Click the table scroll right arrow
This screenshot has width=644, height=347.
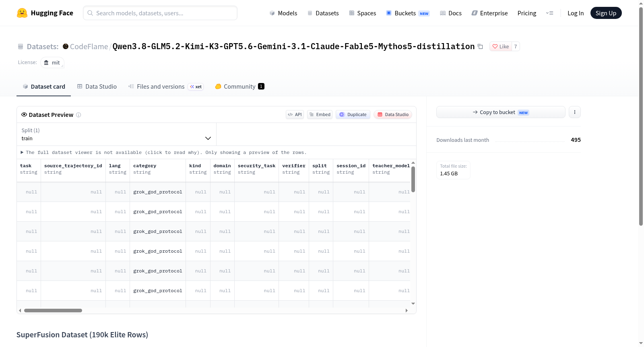pyautogui.click(x=407, y=310)
